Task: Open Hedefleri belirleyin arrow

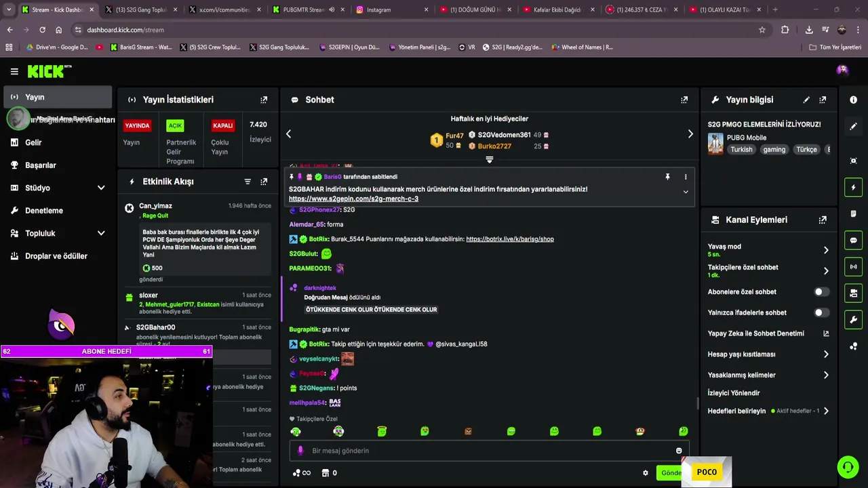Action: [826, 411]
